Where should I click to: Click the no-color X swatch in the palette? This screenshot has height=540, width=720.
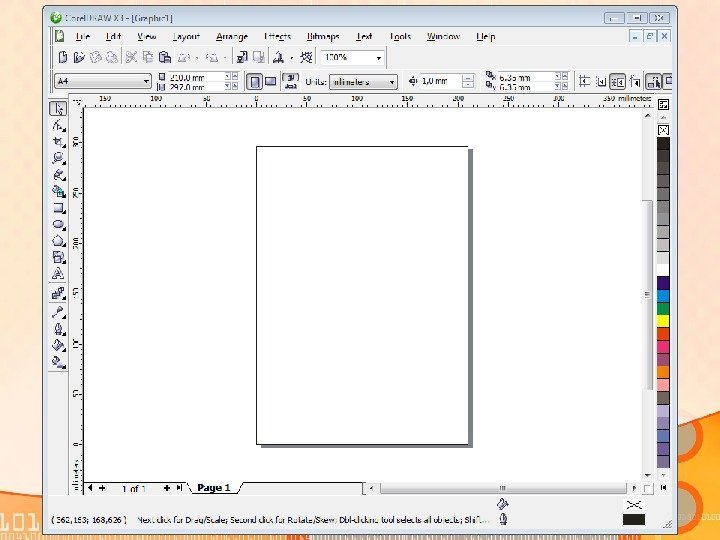(x=663, y=130)
